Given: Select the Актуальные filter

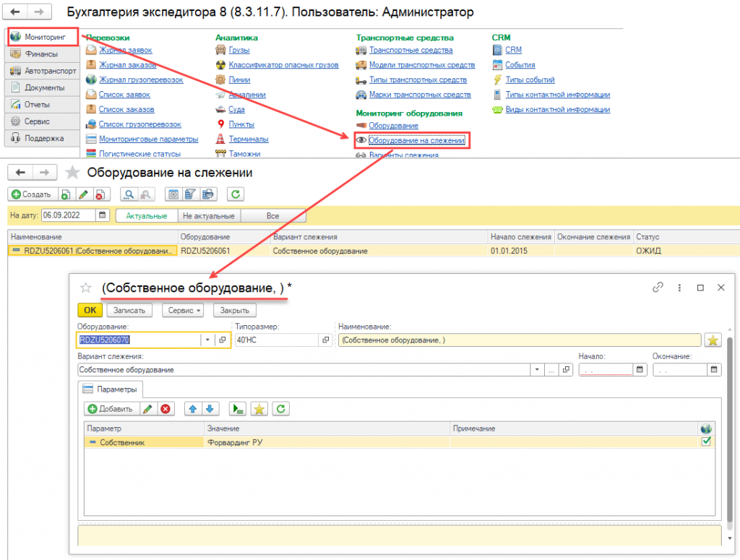Looking at the screenshot, I should [x=146, y=215].
